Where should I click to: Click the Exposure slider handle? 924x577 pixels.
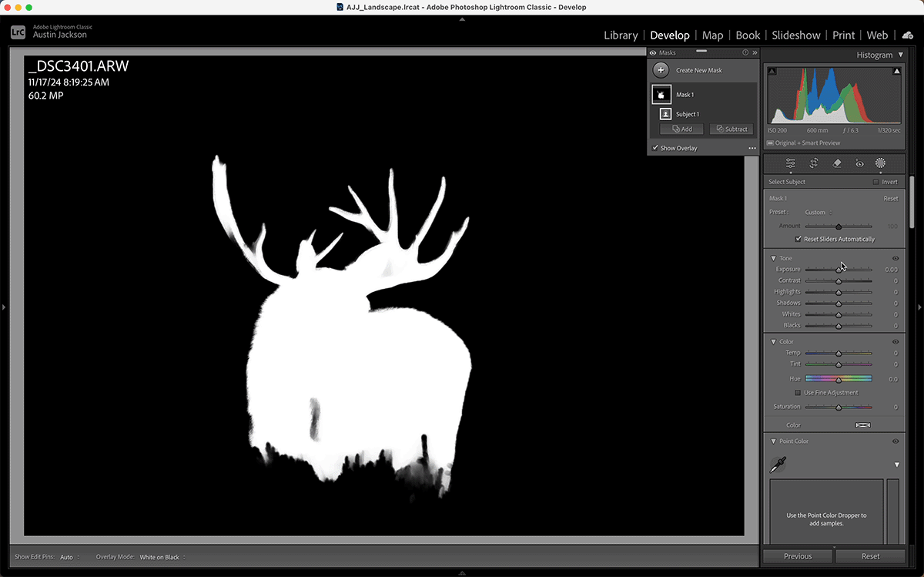pos(839,270)
